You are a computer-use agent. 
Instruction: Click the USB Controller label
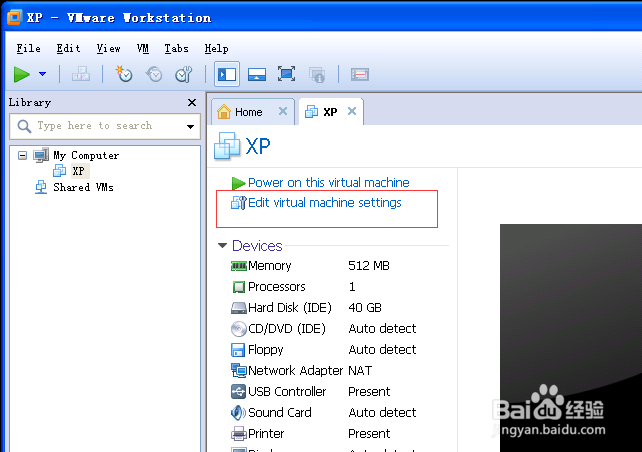click(287, 392)
